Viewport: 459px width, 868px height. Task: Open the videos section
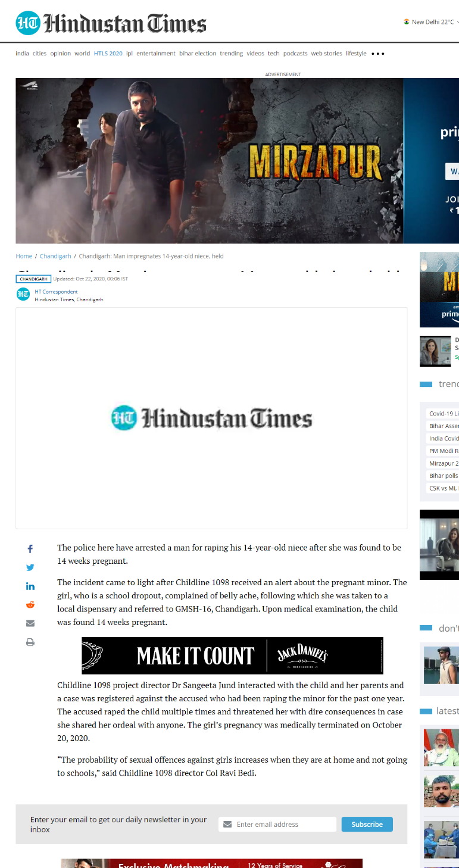click(x=255, y=54)
